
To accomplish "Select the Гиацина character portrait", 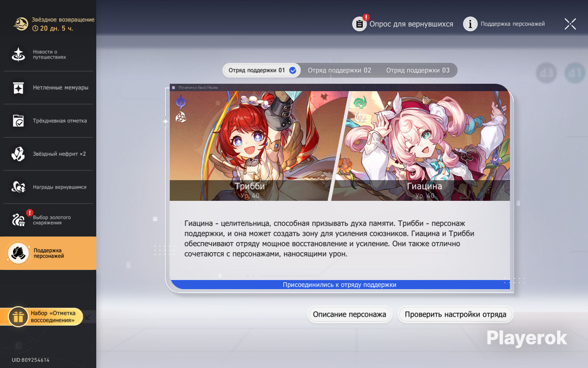I will click(x=423, y=146).
